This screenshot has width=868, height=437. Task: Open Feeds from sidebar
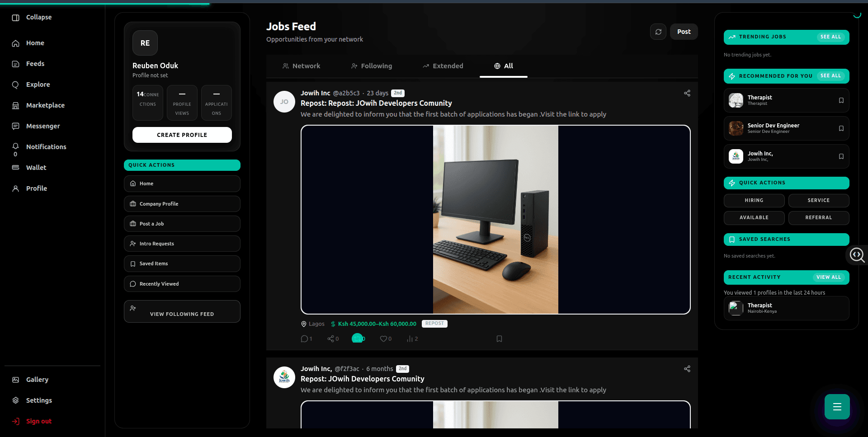point(28,64)
